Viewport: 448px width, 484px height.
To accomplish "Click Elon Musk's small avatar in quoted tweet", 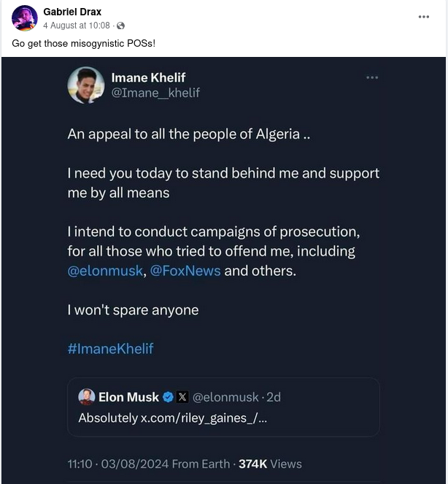I will (x=87, y=397).
